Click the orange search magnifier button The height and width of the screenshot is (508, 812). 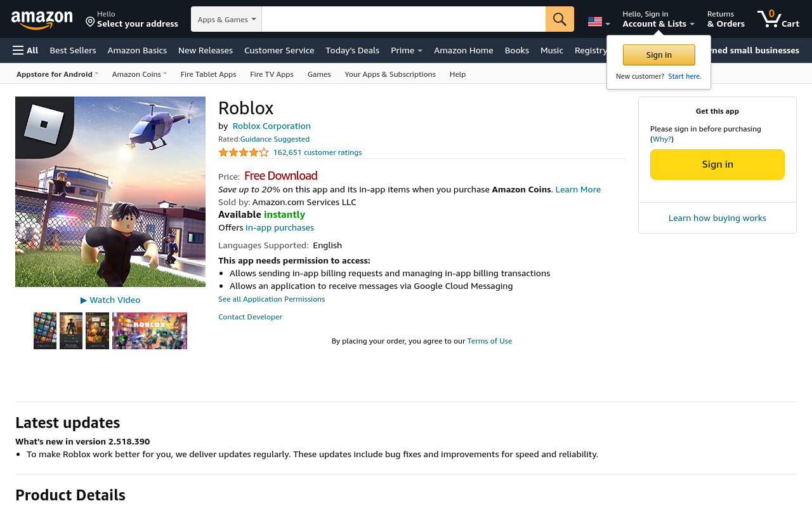click(x=560, y=19)
